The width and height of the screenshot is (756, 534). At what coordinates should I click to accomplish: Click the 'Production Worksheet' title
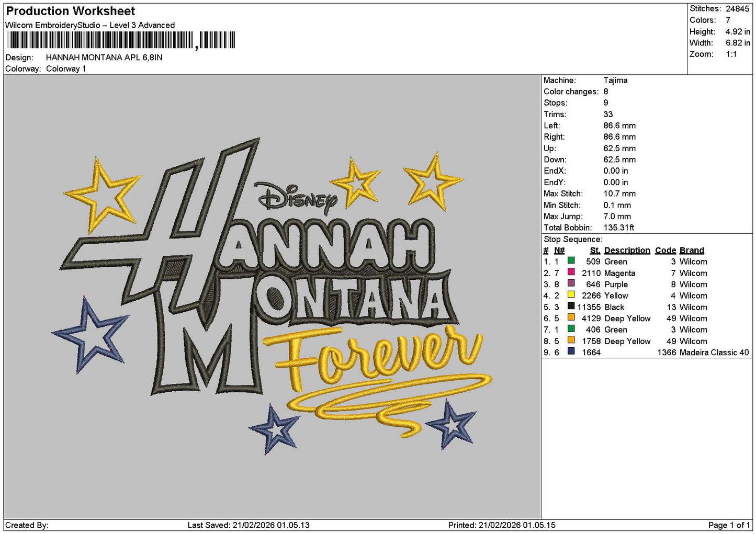[x=71, y=11]
